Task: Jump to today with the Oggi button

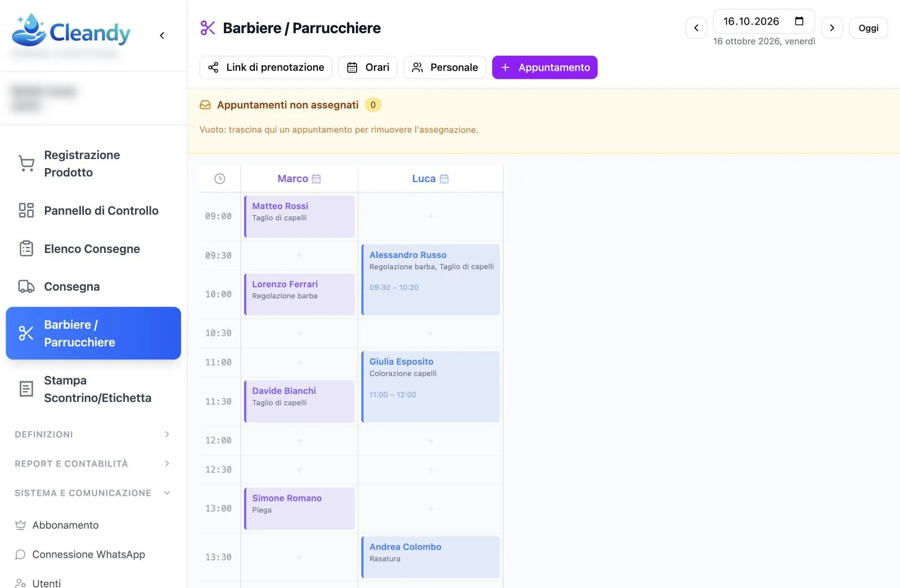Action: click(868, 28)
